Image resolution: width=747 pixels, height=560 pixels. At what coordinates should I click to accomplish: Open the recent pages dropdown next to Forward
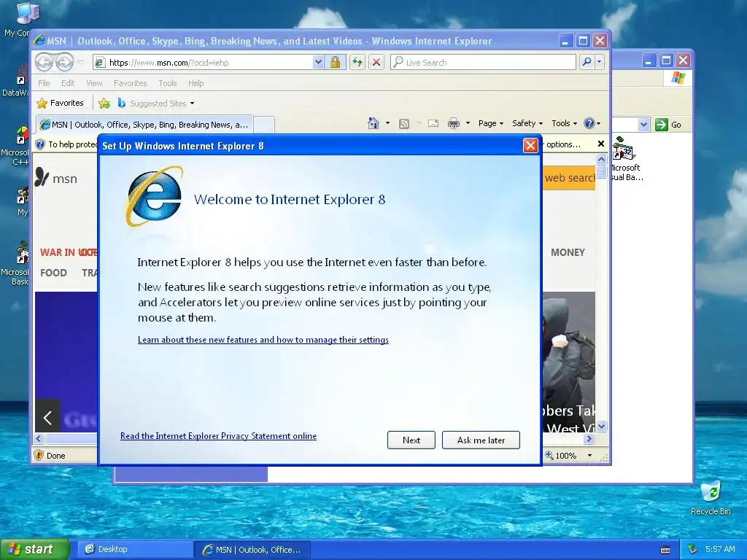[x=80, y=63]
